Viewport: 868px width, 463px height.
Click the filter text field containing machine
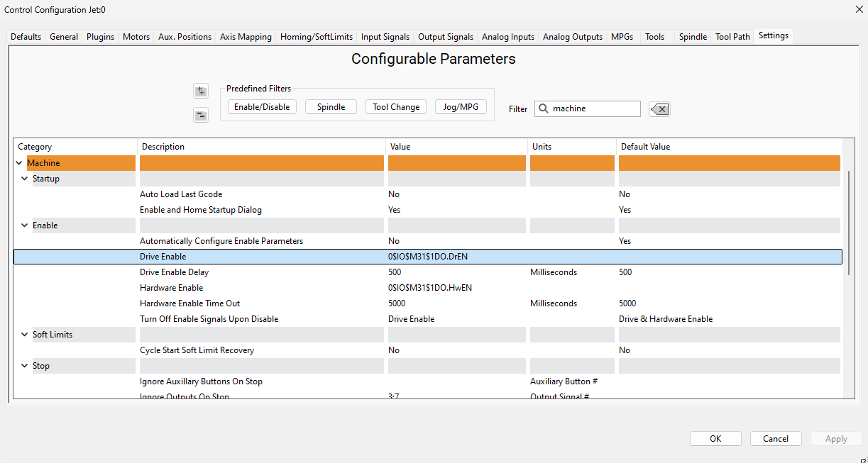(x=593, y=108)
